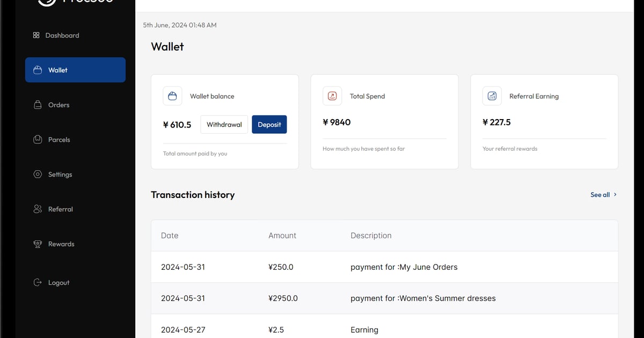Click the chevron arrow beside See all
The image size is (644, 338).
pyautogui.click(x=615, y=194)
